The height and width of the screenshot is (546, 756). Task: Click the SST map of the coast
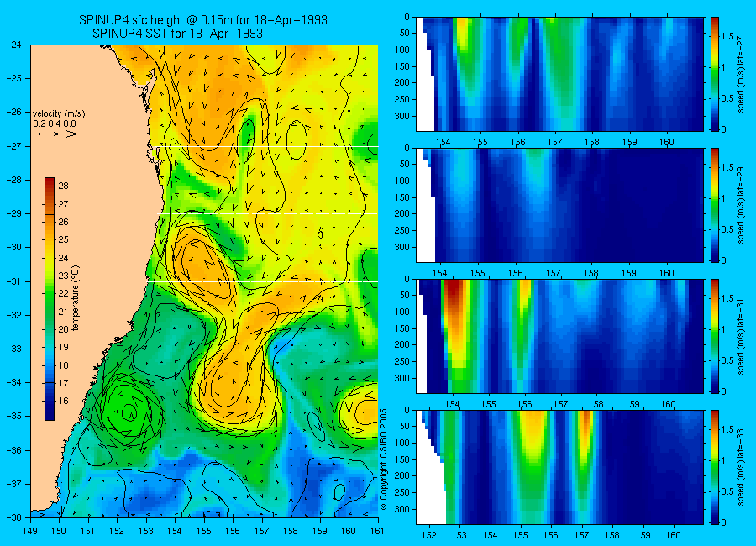click(204, 281)
